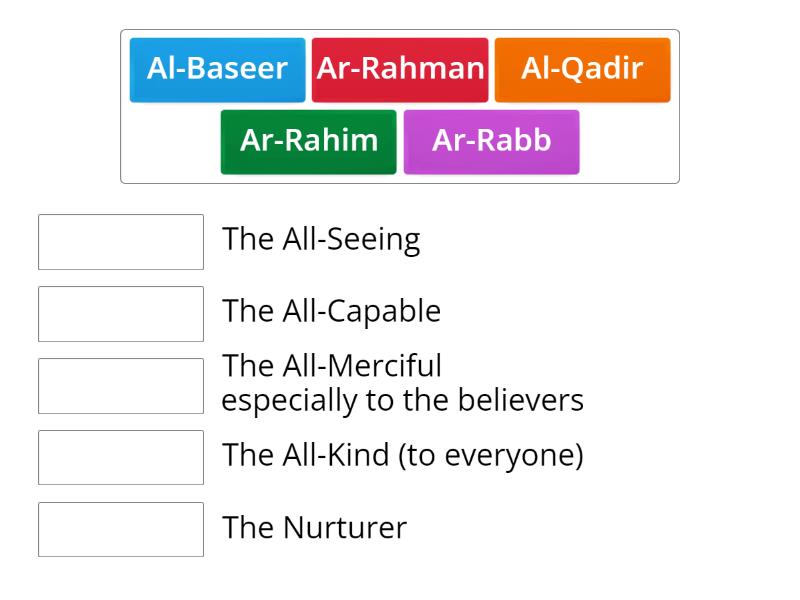
Task: Click the text The All-Capable
Action: click(x=333, y=312)
